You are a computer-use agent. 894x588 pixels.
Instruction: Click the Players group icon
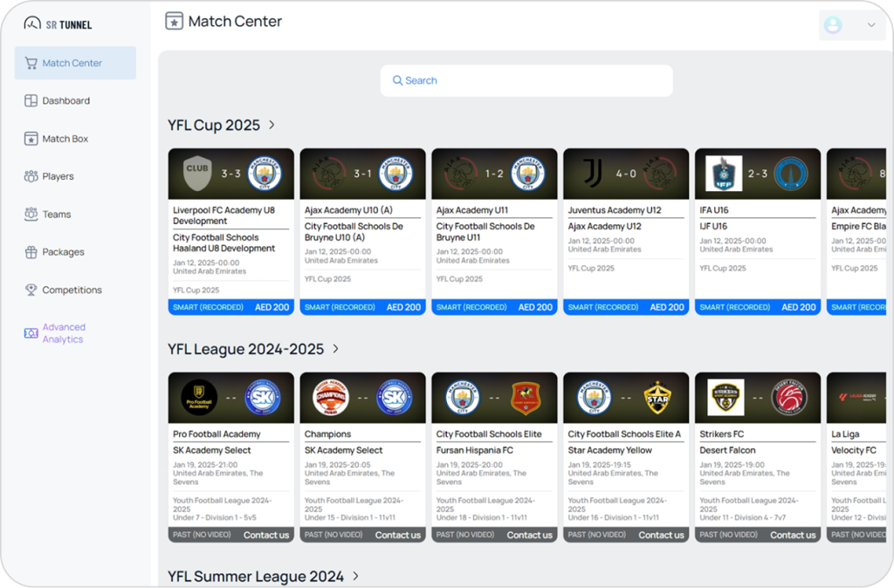(x=31, y=176)
